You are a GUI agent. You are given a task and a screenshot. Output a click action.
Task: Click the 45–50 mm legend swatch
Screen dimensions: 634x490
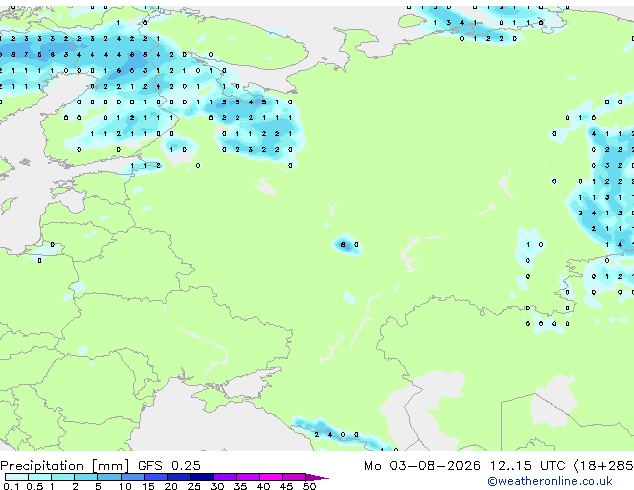point(294,477)
